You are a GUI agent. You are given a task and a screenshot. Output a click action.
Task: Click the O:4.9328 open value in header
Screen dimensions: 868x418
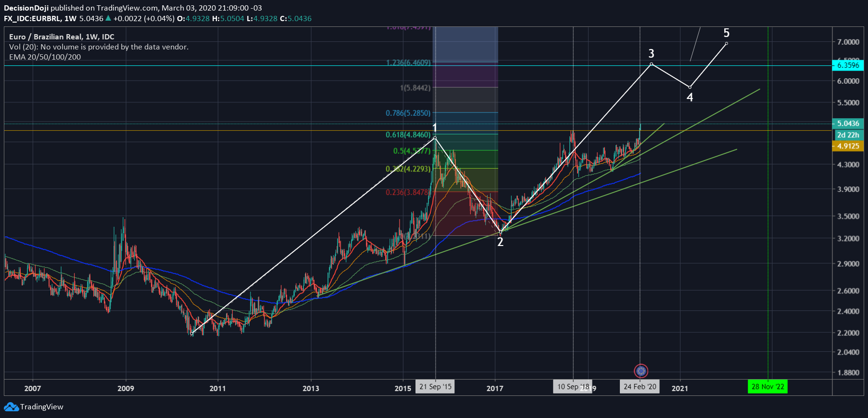(x=193, y=18)
